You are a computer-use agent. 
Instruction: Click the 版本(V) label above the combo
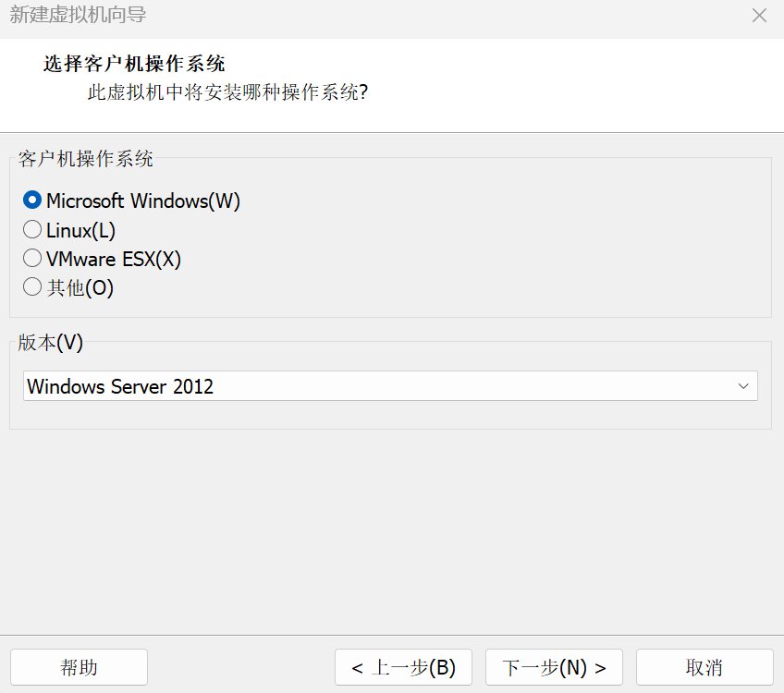coord(51,342)
